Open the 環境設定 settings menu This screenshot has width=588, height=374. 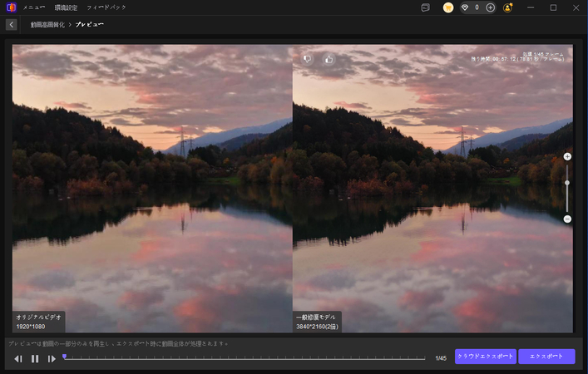(x=66, y=7)
